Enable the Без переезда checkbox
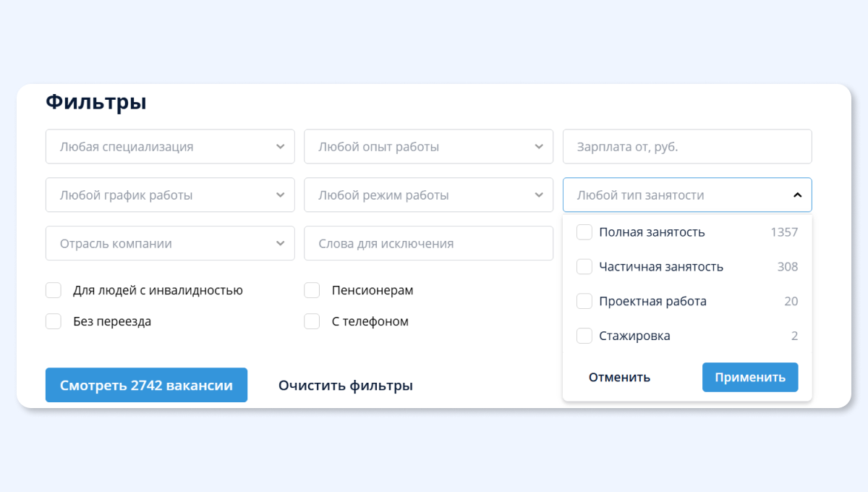Image resolution: width=868 pixels, height=492 pixels. pos(54,321)
